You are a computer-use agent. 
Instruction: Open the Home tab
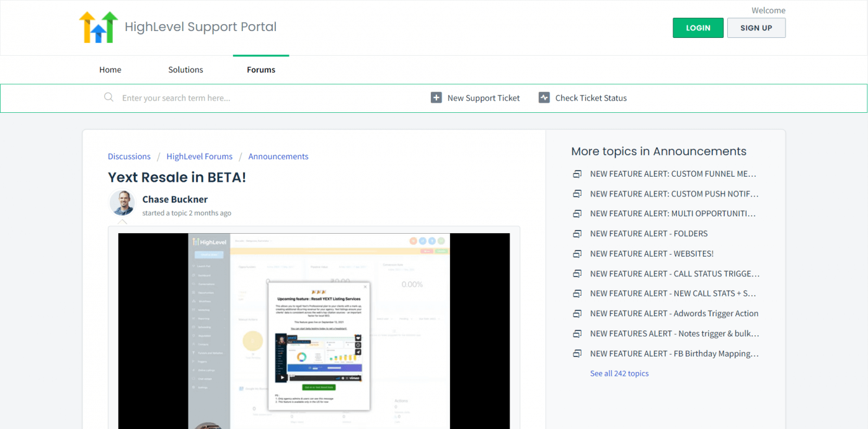tap(110, 69)
